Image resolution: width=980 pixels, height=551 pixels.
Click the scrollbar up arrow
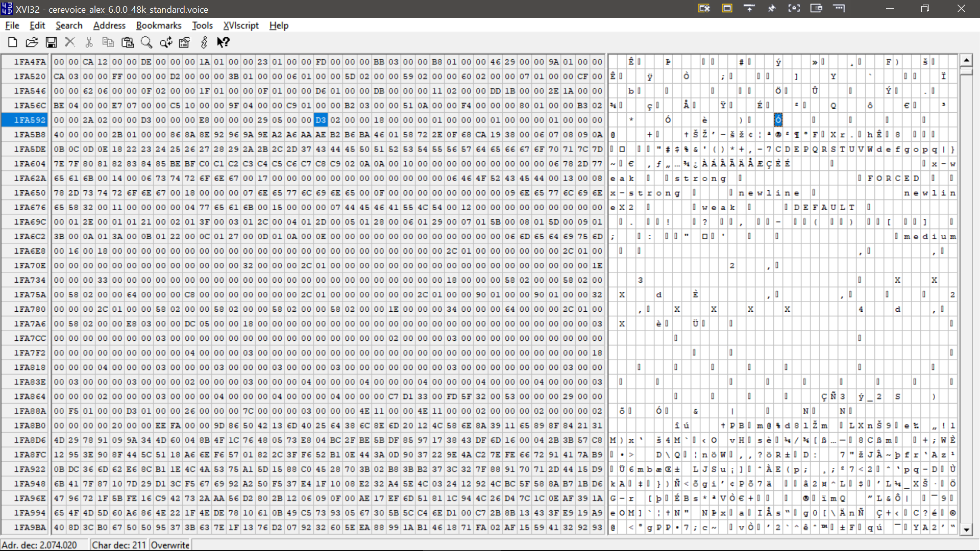[x=966, y=60]
